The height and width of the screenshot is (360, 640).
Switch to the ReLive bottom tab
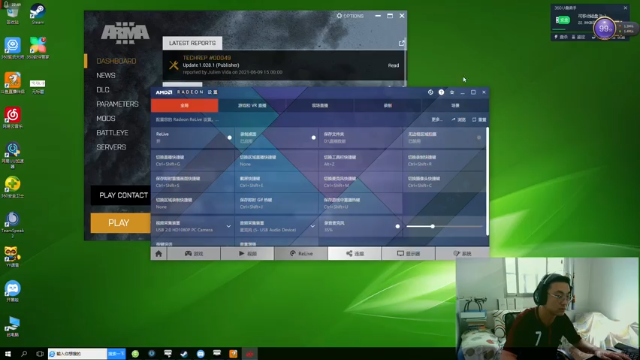point(301,253)
